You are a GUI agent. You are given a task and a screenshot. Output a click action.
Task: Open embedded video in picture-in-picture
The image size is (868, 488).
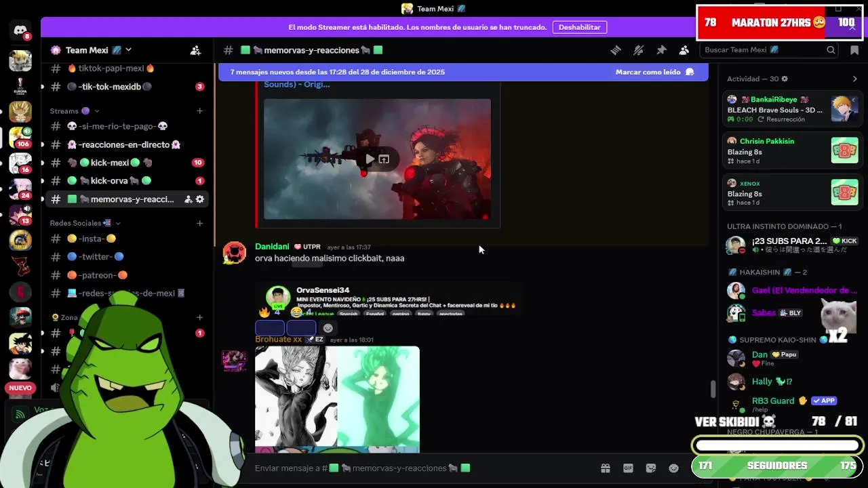coord(384,159)
